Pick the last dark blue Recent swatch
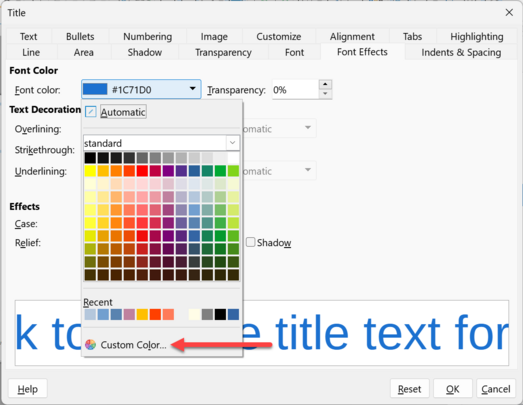Viewport: 523px width, 405px height. pos(233,314)
